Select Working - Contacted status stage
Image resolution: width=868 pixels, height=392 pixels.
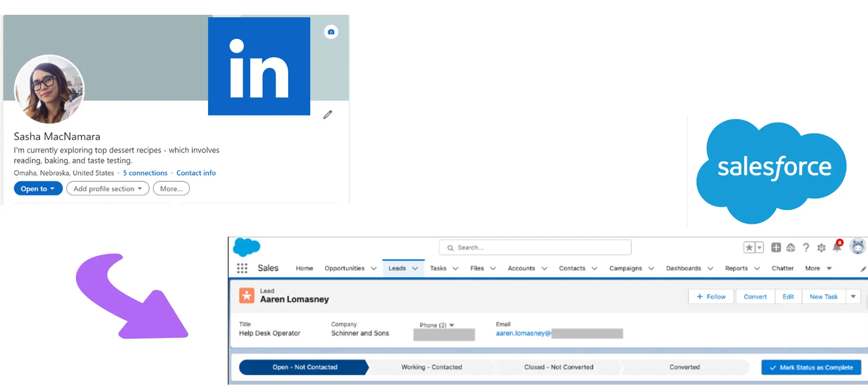click(x=432, y=367)
